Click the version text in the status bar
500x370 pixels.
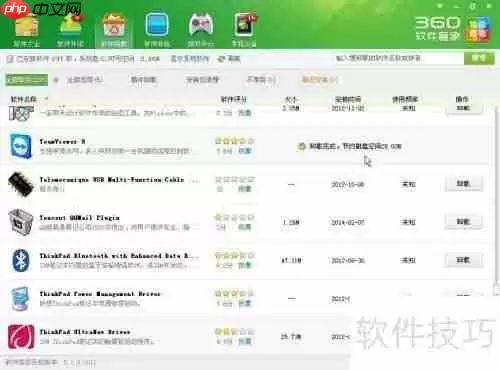tap(50, 362)
